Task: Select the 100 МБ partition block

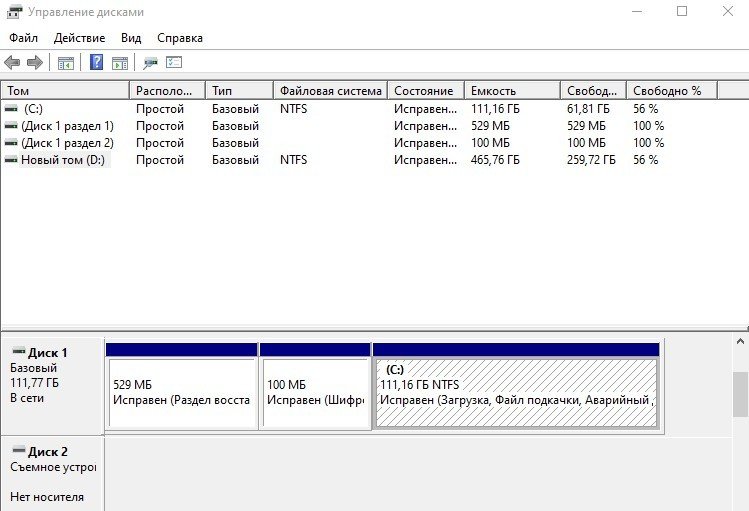Action: pyautogui.click(x=315, y=386)
